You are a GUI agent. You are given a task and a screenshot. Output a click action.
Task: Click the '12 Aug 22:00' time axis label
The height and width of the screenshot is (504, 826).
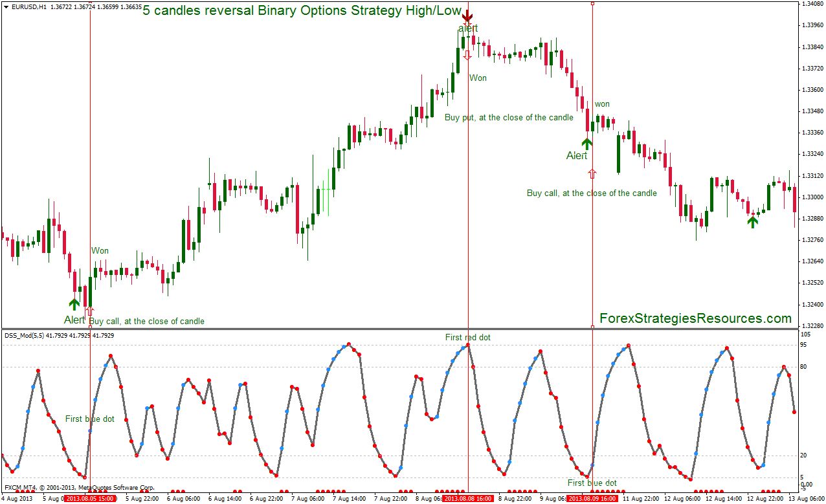pos(766,499)
